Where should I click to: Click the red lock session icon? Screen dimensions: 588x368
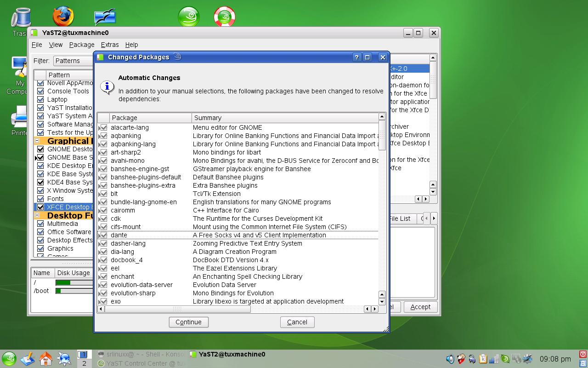coord(583,354)
